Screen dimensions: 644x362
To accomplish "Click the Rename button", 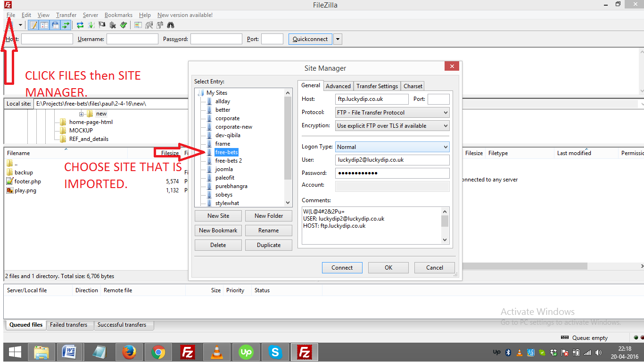I will point(269,230).
